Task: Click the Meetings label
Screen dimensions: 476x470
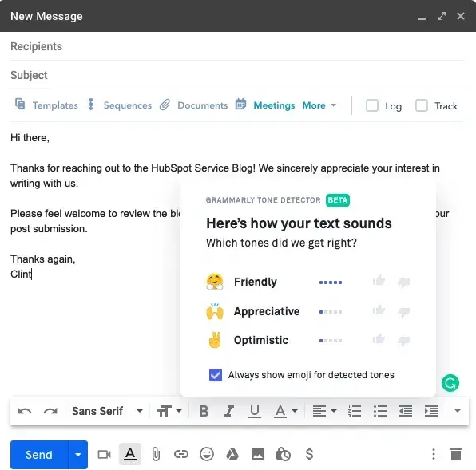Action: tap(274, 105)
